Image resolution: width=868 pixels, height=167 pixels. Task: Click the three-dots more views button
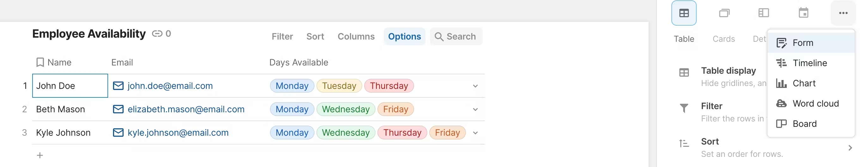pyautogui.click(x=843, y=13)
